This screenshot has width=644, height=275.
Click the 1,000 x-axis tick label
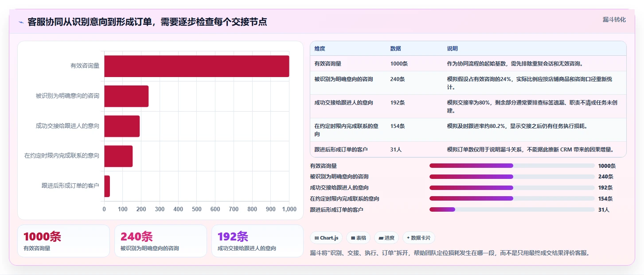pos(289,209)
